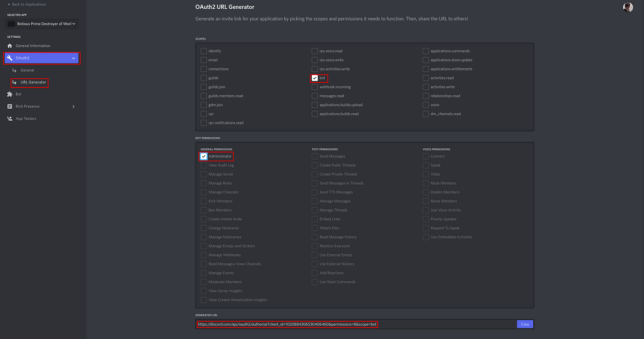Check the rpc.notifications.read scope
The width and height of the screenshot is (644, 339).
(203, 123)
